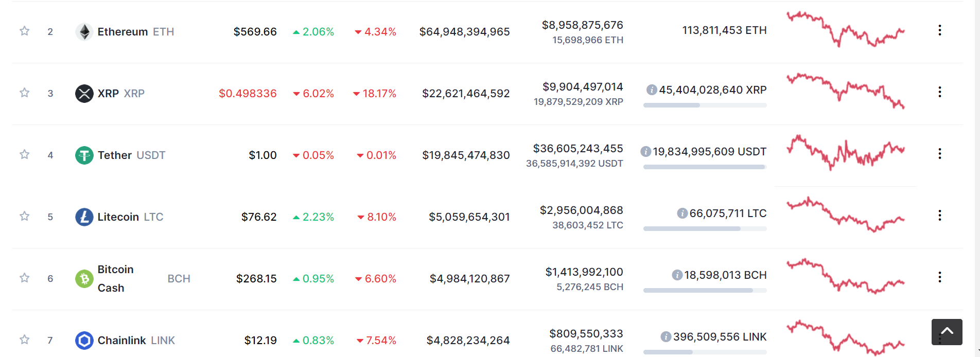Click the Ethereum diamond logo icon
Viewport: 980px width, 357px height.
[x=84, y=31]
